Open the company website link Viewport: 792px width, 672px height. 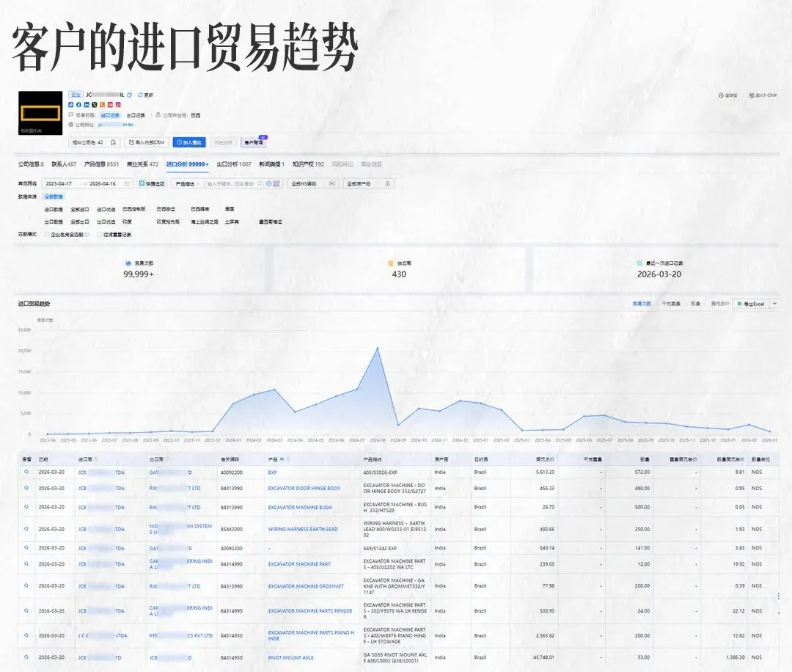(116, 125)
